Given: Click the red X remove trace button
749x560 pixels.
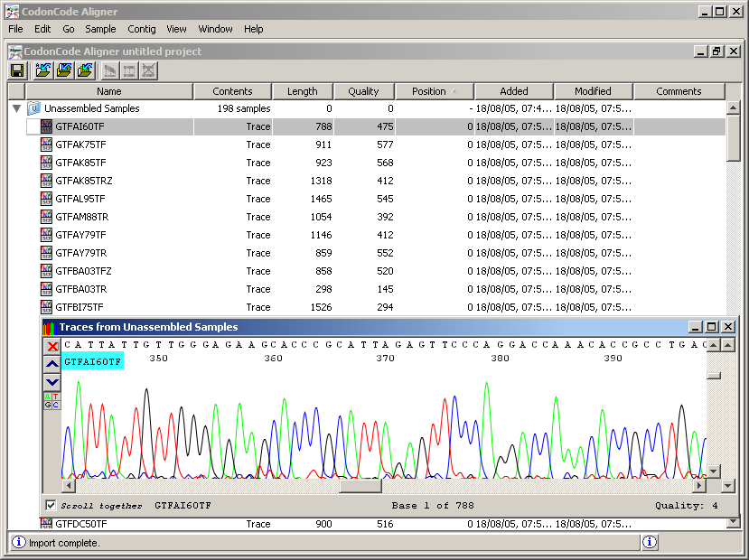Looking at the screenshot, I should pos(52,346).
